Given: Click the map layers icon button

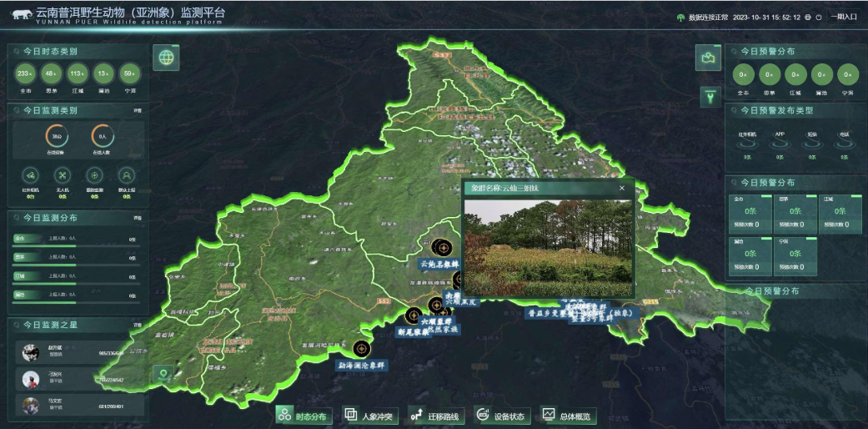Looking at the screenshot, I should pos(708,58).
